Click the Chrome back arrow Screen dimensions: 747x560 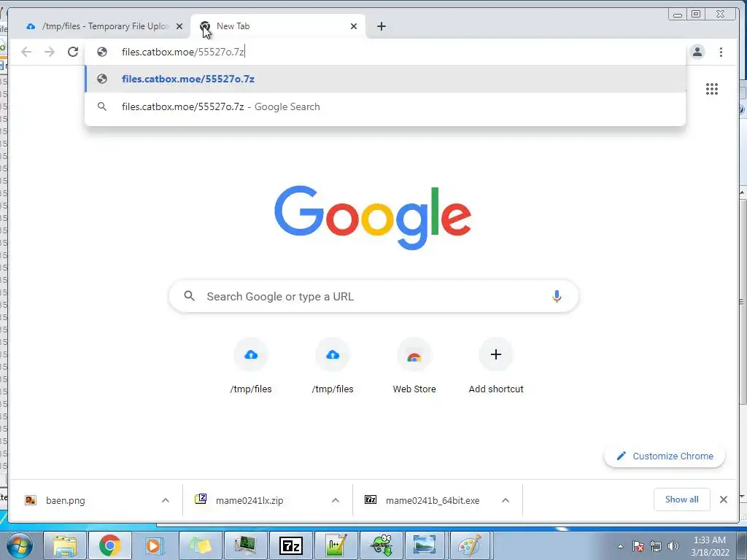[x=26, y=52]
